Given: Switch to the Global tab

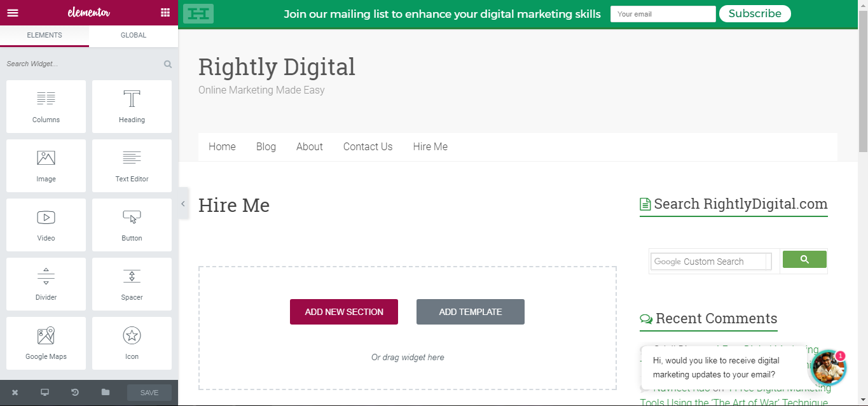Looking at the screenshot, I should coord(134,36).
